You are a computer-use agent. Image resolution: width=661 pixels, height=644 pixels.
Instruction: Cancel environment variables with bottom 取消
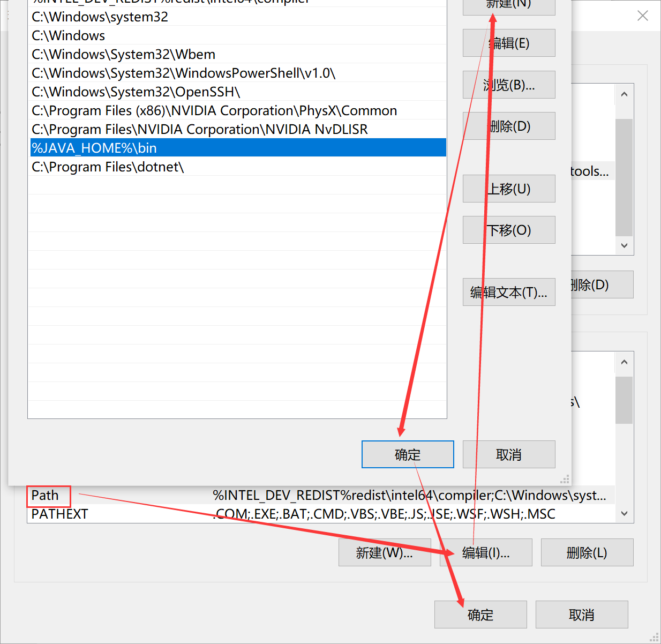click(582, 615)
